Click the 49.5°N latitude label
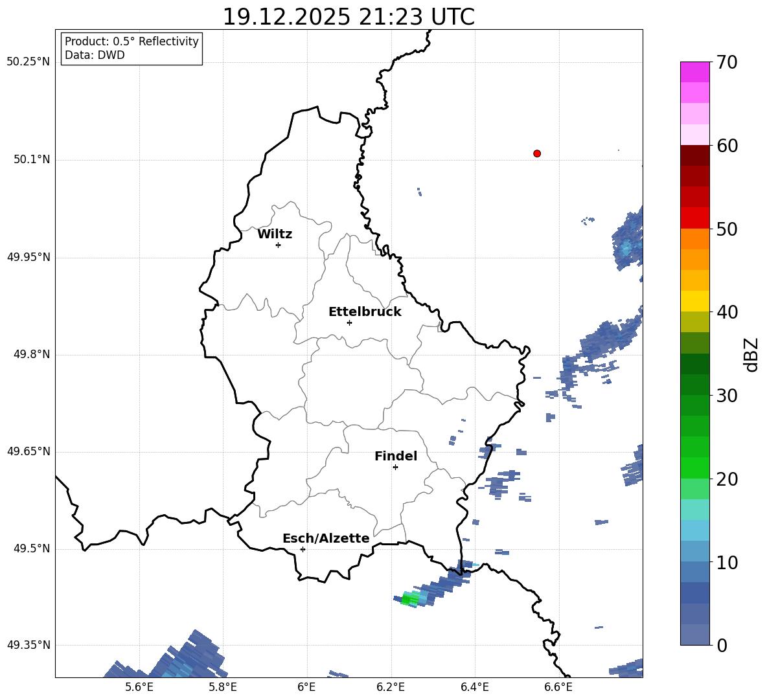 [32, 548]
